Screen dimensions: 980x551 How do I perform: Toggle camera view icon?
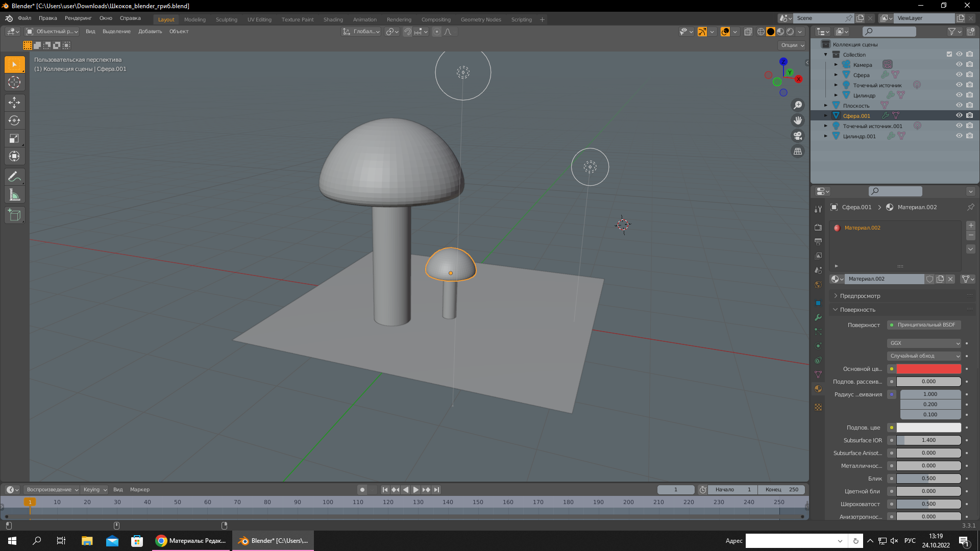(x=797, y=136)
